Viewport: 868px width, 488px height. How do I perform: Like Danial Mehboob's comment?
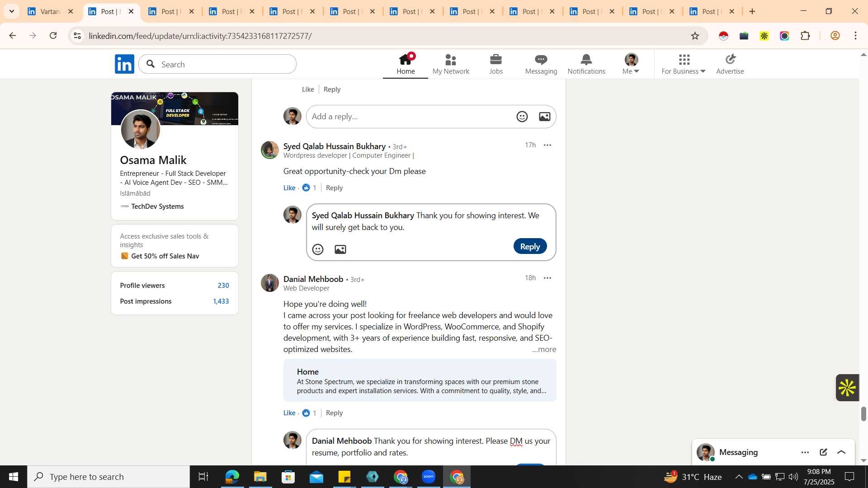pos(289,413)
